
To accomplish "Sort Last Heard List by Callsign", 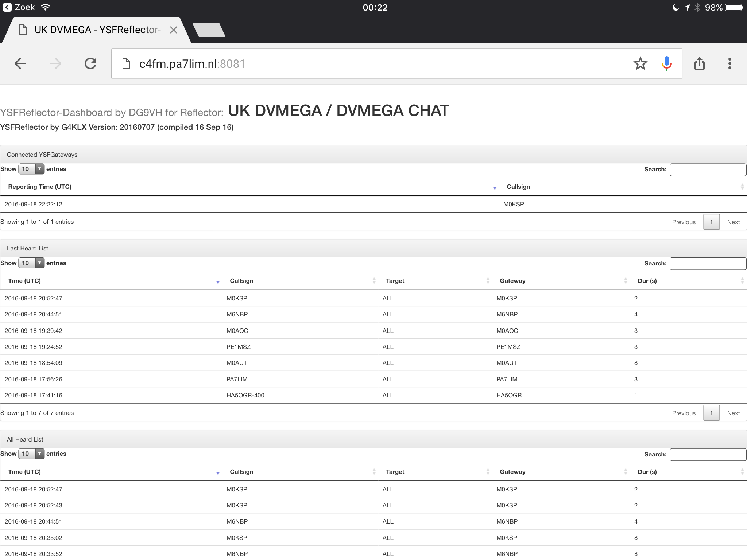I will 241,281.
